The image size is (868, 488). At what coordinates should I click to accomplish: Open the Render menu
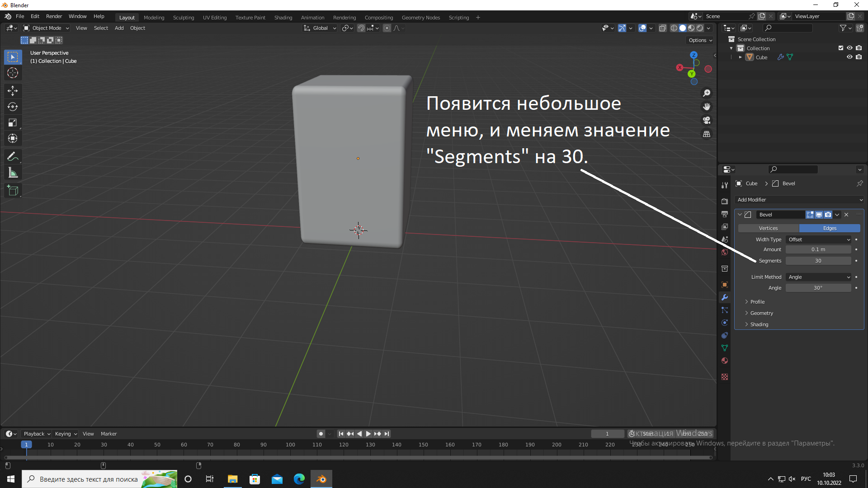pos(54,16)
